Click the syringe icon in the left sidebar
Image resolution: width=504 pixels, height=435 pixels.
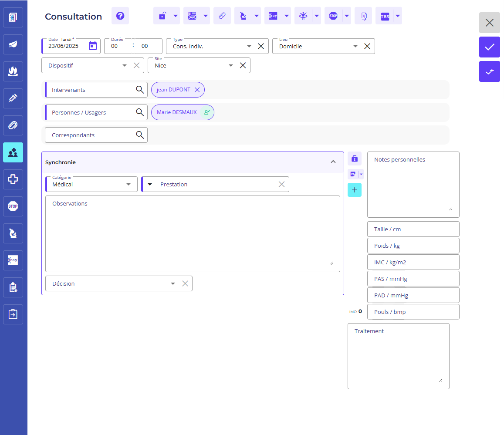pos(13,99)
